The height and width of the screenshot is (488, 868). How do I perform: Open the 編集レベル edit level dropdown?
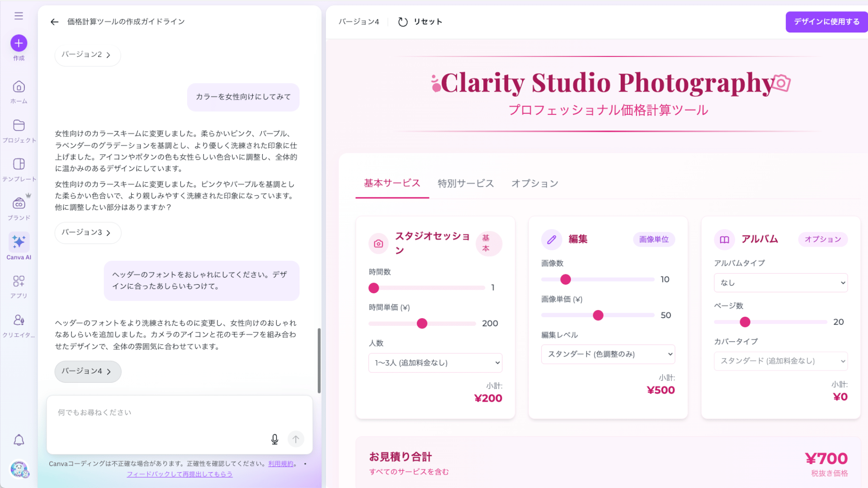pyautogui.click(x=608, y=354)
